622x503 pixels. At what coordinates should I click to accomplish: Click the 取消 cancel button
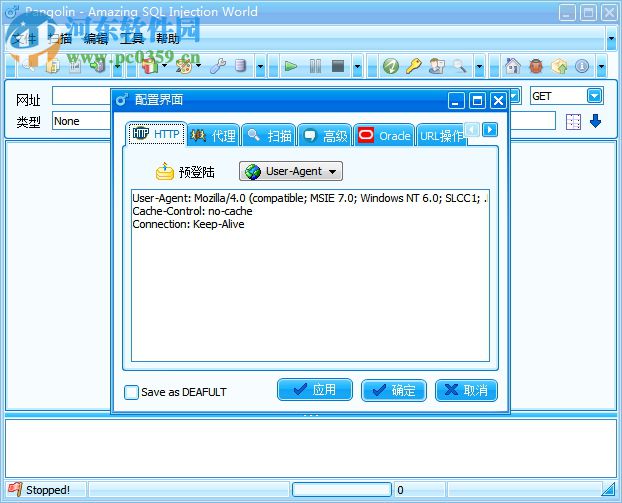click(466, 390)
